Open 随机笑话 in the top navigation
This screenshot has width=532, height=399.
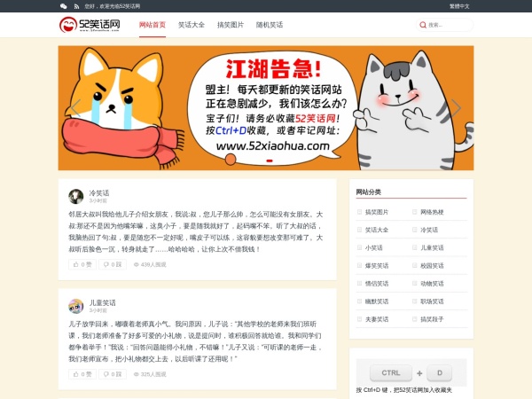click(270, 25)
